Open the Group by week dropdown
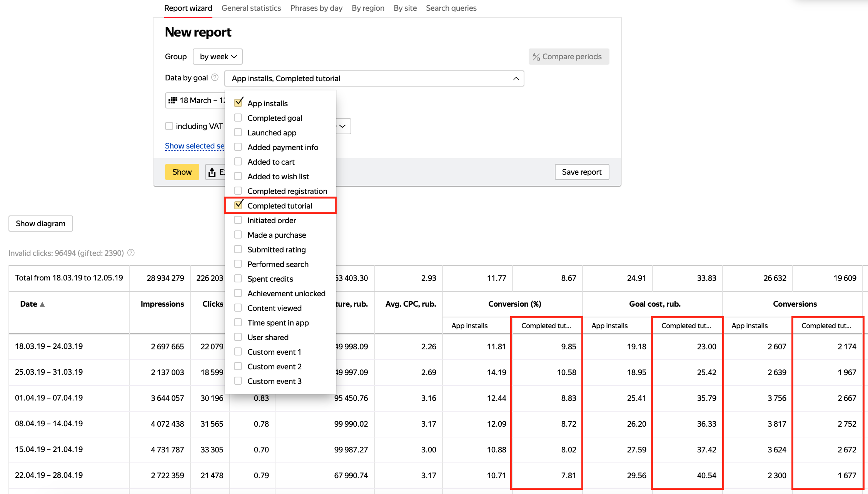The width and height of the screenshot is (868, 494). (218, 57)
